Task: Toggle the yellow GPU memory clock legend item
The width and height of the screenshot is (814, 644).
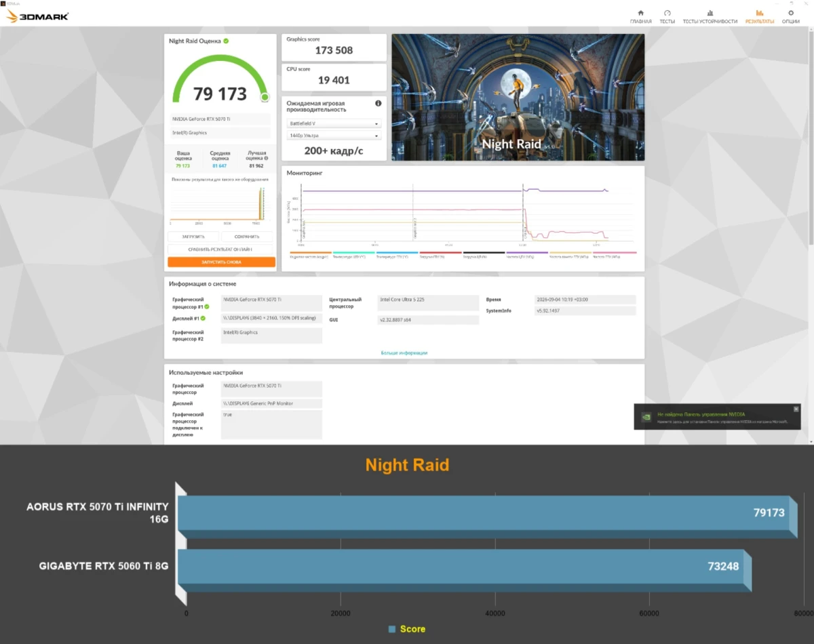Action: (570, 256)
